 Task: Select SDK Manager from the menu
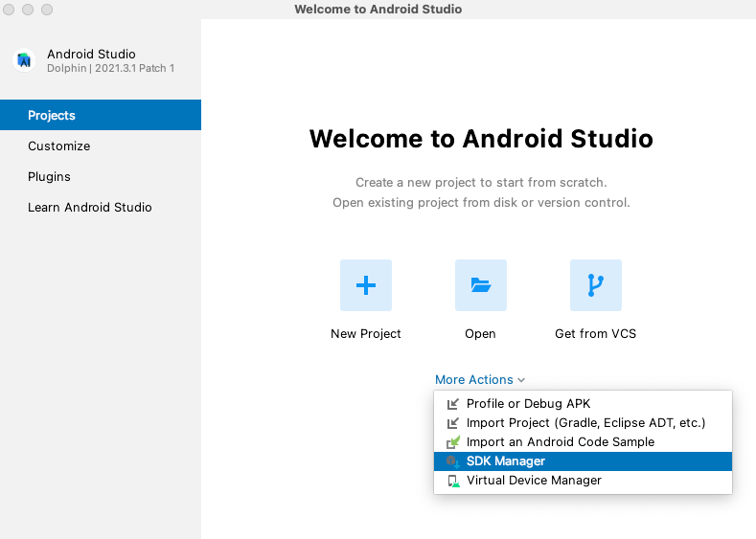pos(583,461)
